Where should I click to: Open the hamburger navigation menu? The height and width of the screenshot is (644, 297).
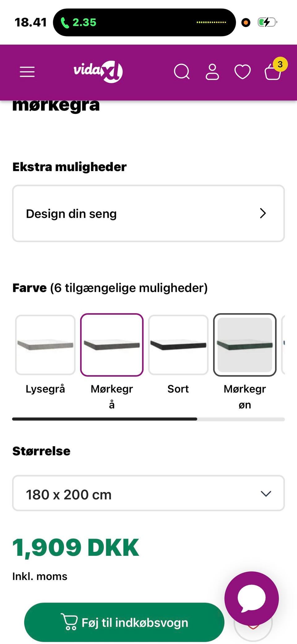(x=27, y=72)
